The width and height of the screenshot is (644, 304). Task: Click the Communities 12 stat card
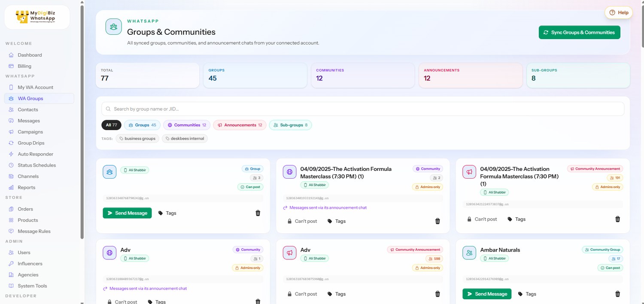pos(363,76)
